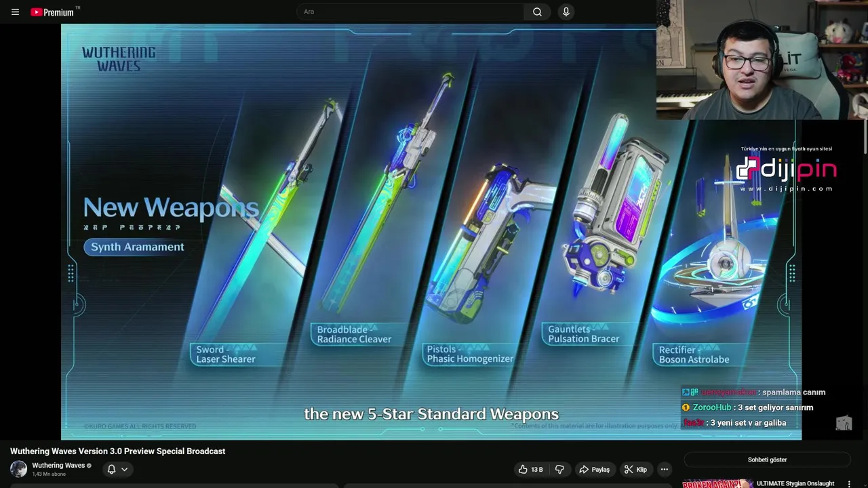Like the video (13 B)

[530, 469]
